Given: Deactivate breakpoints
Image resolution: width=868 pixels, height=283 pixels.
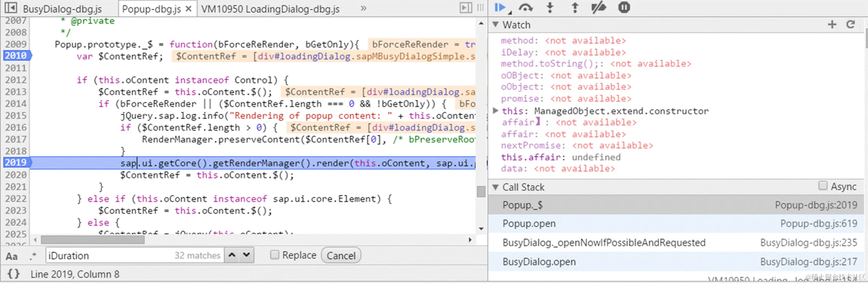Looking at the screenshot, I should coord(599,8).
